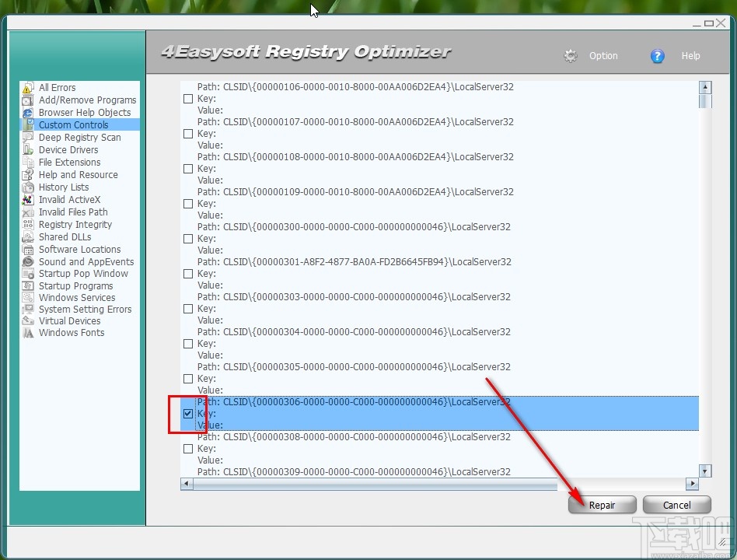This screenshot has height=560, width=737.
Task: Click the Browser Help Objects icon
Action: tap(28, 113)
